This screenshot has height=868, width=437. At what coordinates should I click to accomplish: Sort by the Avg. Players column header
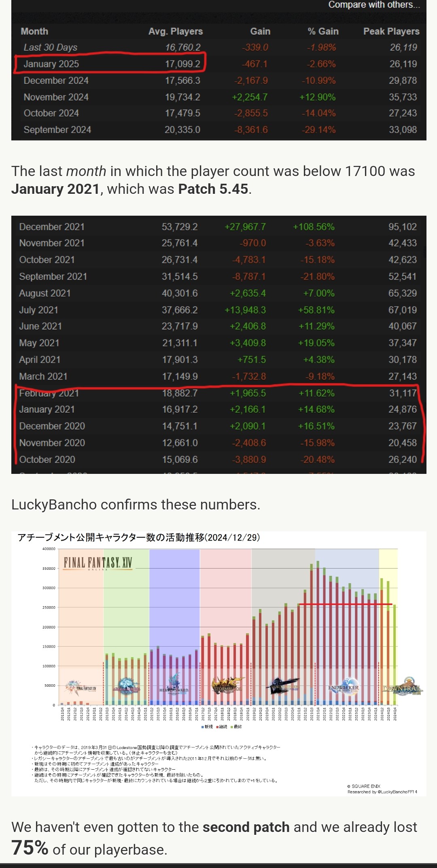click(x=176, y=31)
